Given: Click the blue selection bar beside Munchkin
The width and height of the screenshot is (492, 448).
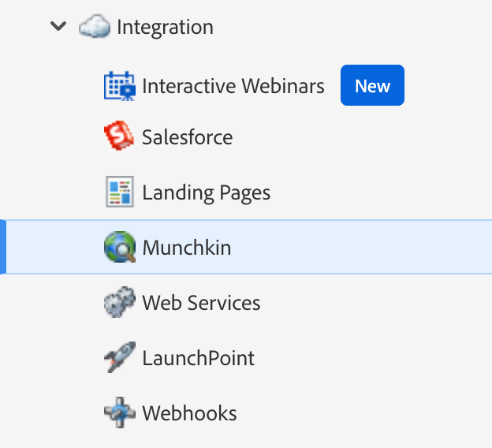Looking at the screenshot, I should [x=2, y=248].
